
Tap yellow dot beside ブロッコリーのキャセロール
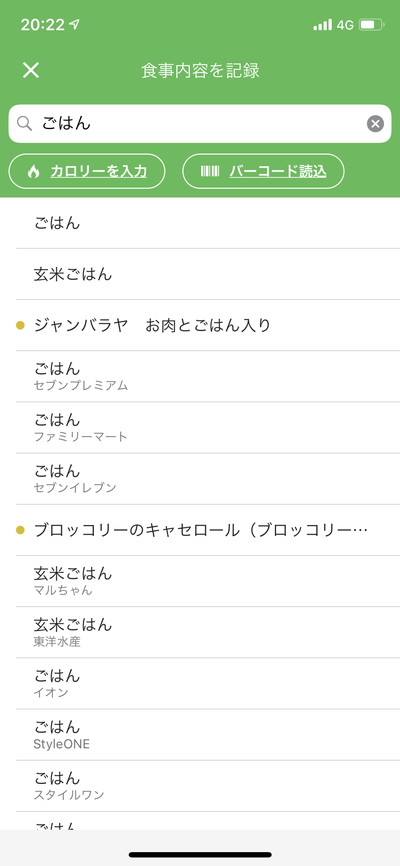click(x=20, y=531)
